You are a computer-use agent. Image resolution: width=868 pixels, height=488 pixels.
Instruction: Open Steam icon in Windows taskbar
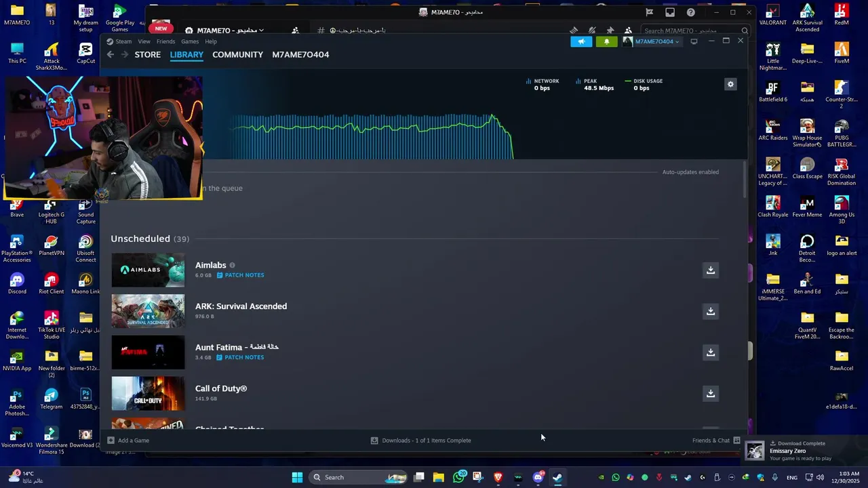coord(557,477)
